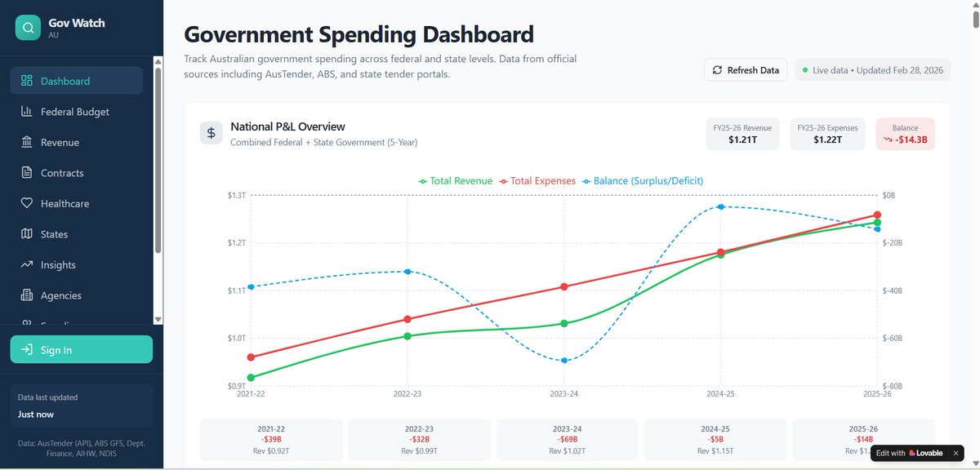Open the Dashboard menu item
The width and height of the screenshot is (980, 470).
click(x=77, y=81)
